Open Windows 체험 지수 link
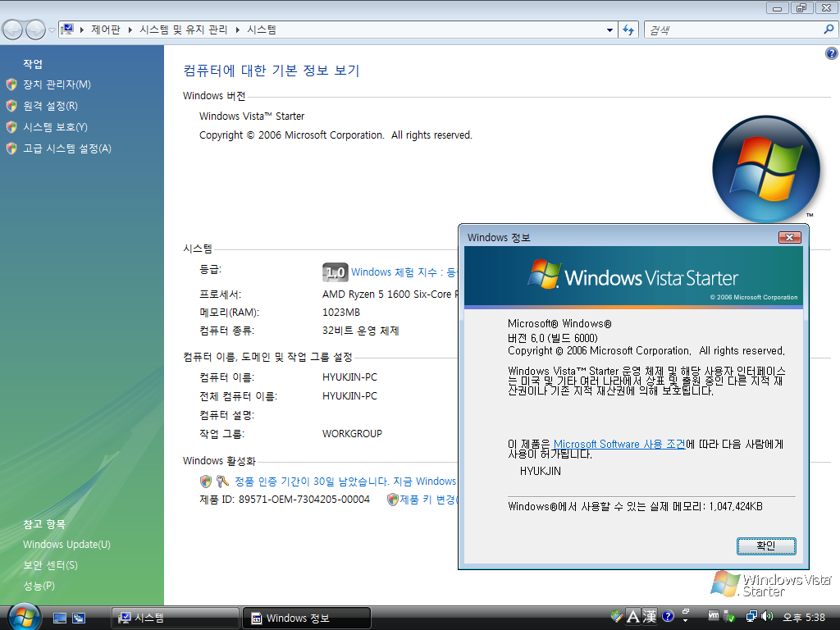This screenshot has height=630, width=840. [x=404, y=272]
